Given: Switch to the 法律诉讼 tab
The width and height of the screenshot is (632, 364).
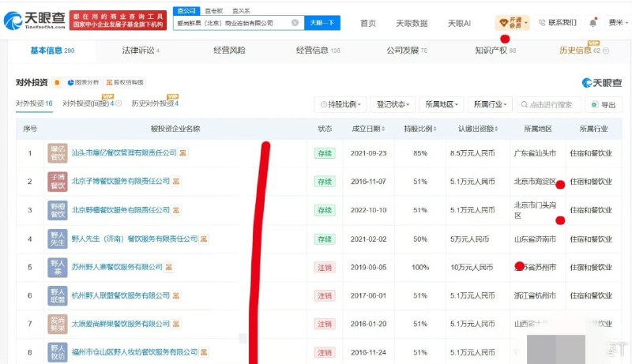Looking at the screenshot, I should pos(141,51).
